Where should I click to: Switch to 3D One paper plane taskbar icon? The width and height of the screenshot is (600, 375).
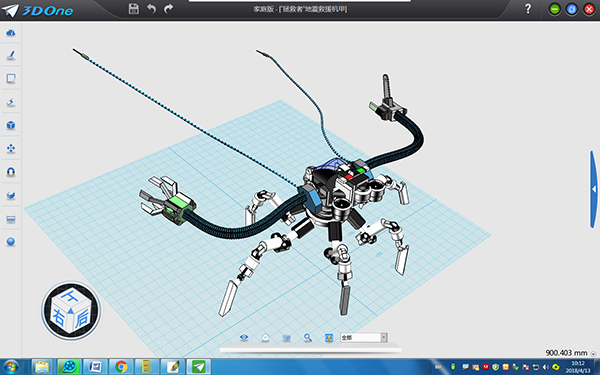pos(199,367)
